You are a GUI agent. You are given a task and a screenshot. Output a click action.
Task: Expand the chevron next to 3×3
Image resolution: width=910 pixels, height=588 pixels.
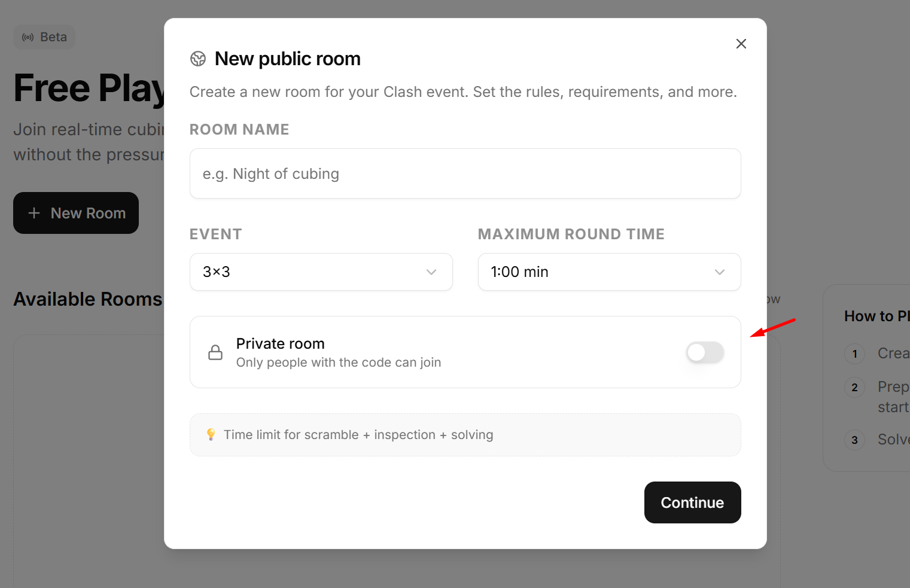point(431,272)
